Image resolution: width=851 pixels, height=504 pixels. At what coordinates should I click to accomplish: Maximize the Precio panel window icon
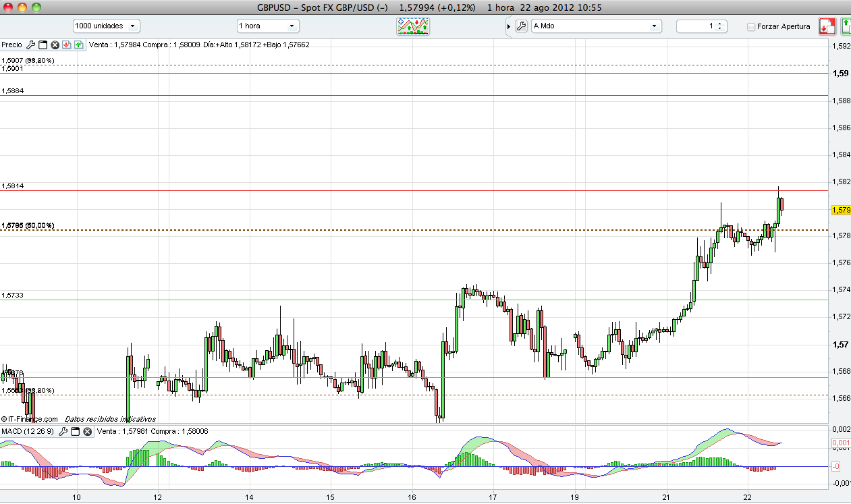pos(43,45)
